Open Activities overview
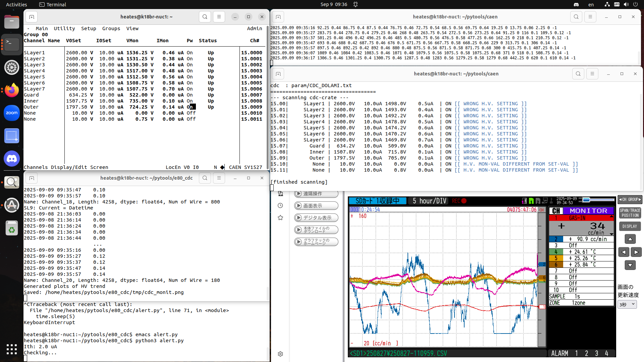Viewport: 644px width, 362px height. [x=16, y=4]
